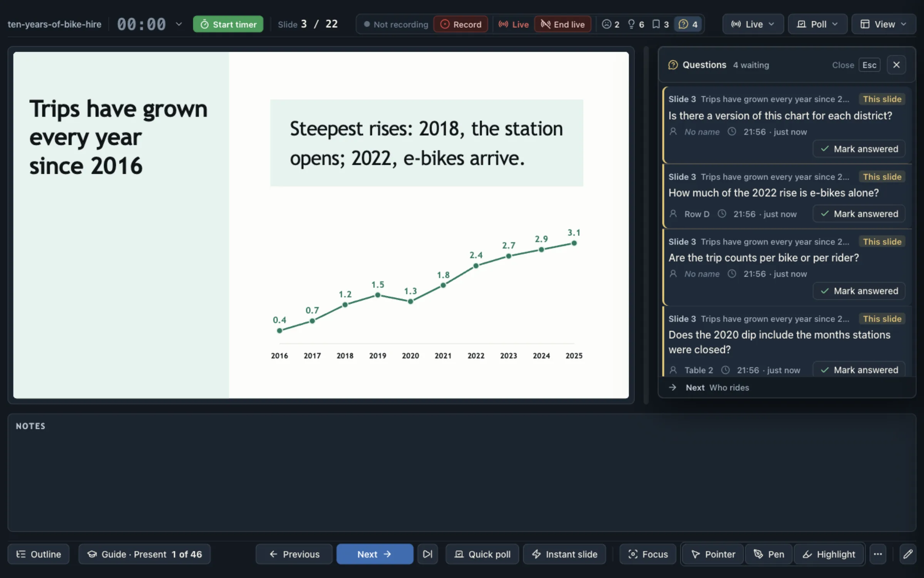The height and width of the screenshot is (578, 924).
Task: Open the bookmarks counter showing 3
Action: (x=660, y=24)
